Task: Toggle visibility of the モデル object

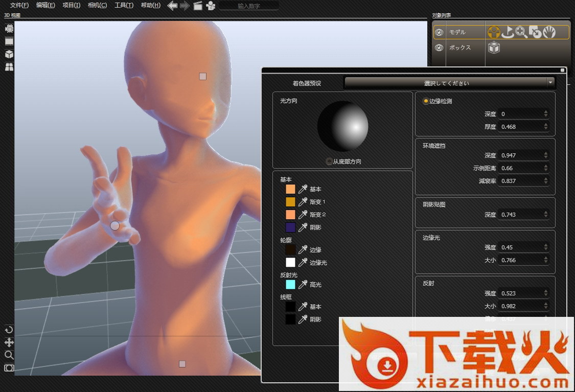Action: [439, 33]
